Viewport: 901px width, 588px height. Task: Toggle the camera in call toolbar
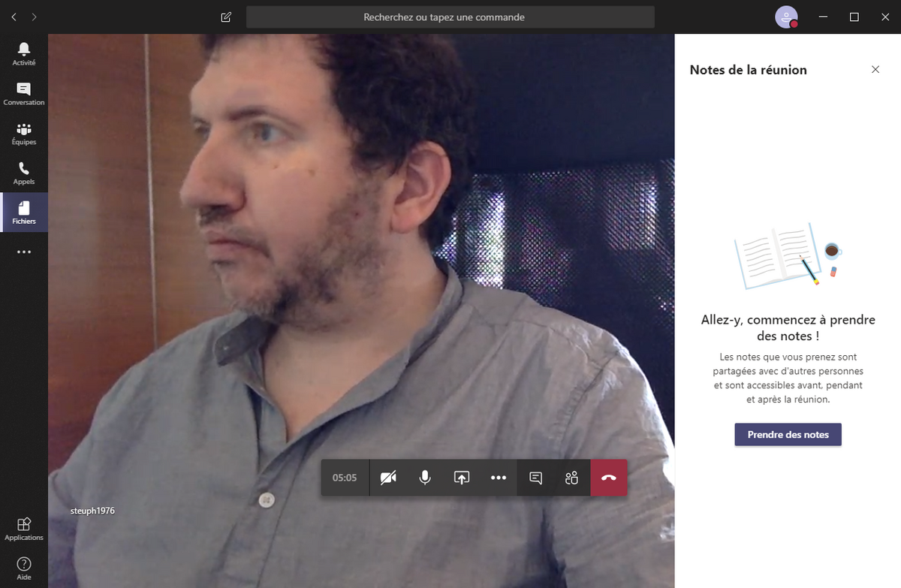(388, 478)
